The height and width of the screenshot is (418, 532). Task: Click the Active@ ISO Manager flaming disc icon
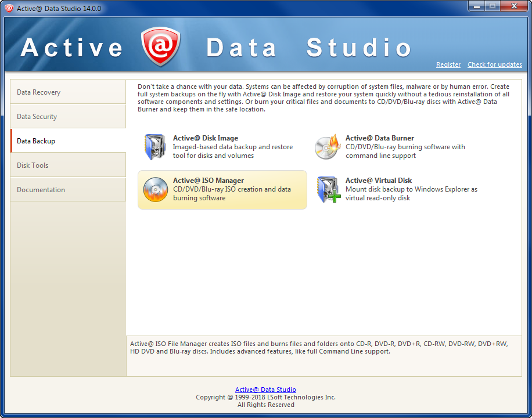156,189
